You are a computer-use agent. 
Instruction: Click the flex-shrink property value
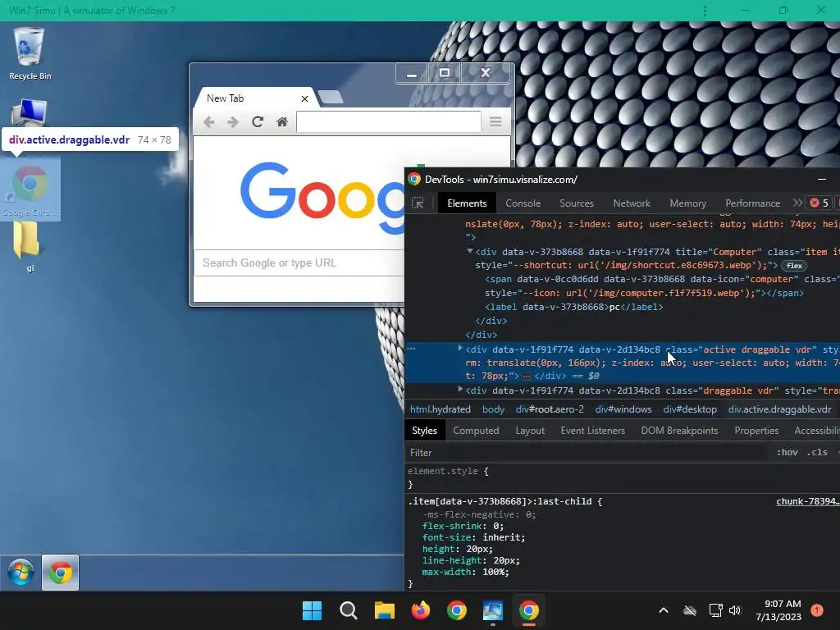(x=495, y=526)
